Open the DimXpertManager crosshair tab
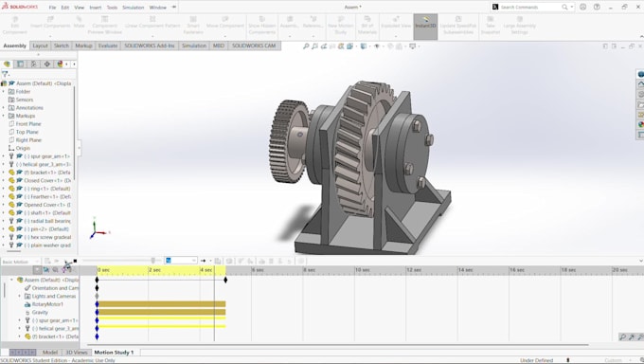The image size is (644, 364). click(x=46, y=64)
